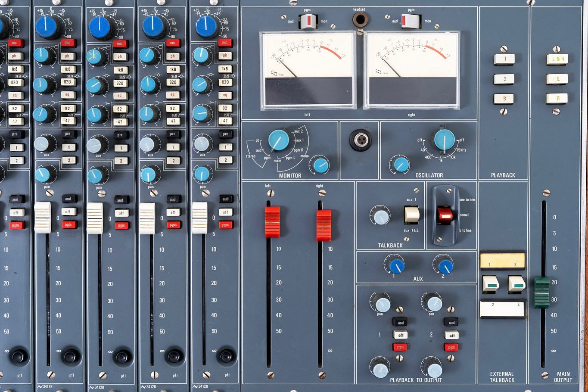
Task: Select the L & R main output button
Action: tap(557, 59)
